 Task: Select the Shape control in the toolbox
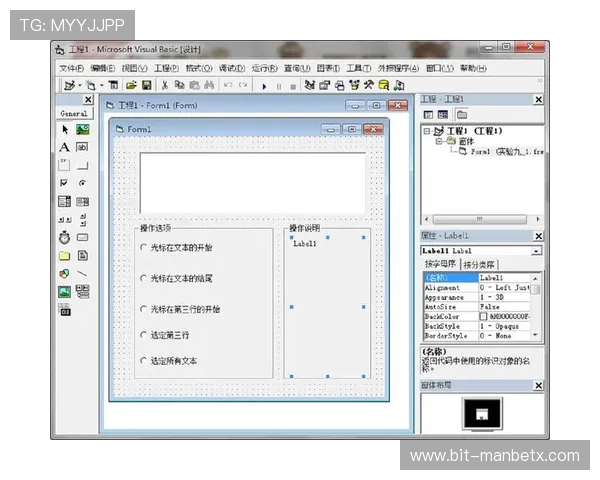pos(64,274)
